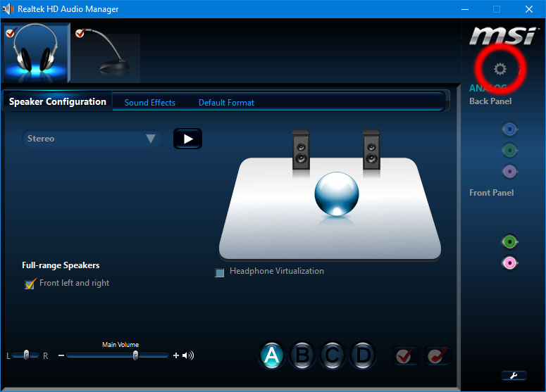Click the listener sphere in the diagram
Image resolution: width=546 pixels, height=392 pixels.
click(336, 194)
